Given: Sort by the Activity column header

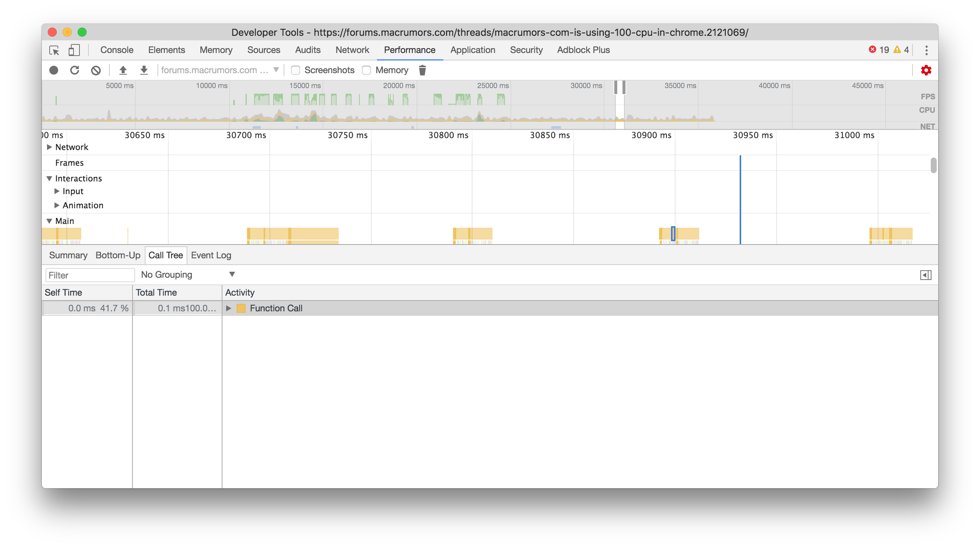Looking at the screenshot, I should [x=580, y=292].
